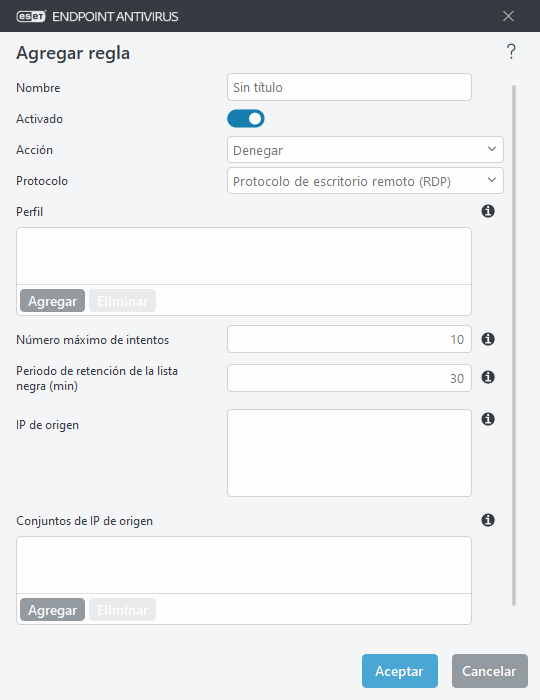Click Agregar under Conjuntos de IP de origen
Image resolution: width=540 pixels, height=700 pixels.
tap(52, 610)
